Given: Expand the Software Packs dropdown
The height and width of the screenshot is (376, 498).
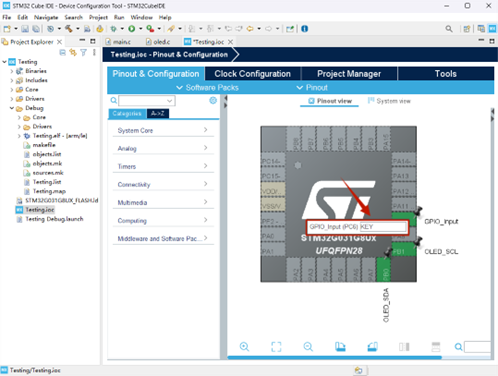Looking at the screenshot, I should [x=207, y=87].
